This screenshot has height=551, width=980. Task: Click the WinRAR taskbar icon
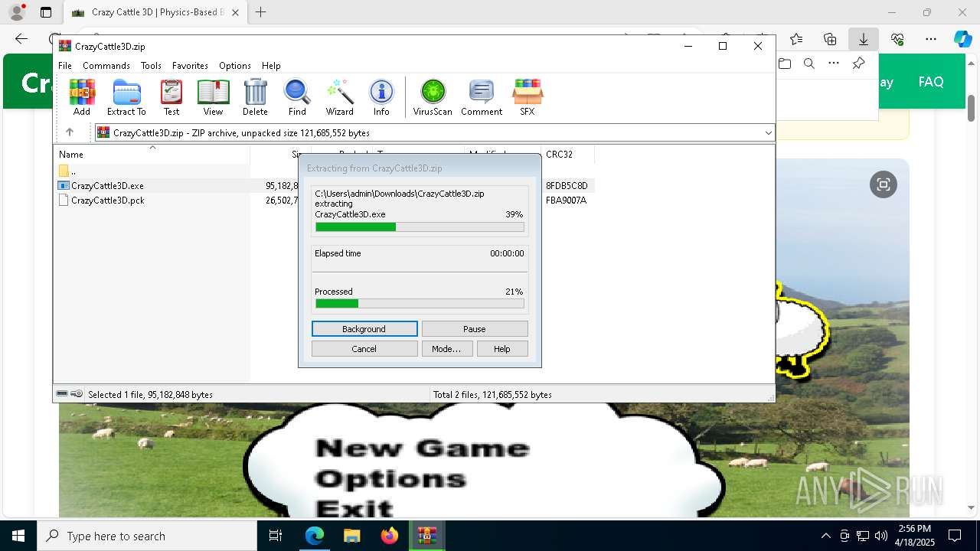pos(426,536)
